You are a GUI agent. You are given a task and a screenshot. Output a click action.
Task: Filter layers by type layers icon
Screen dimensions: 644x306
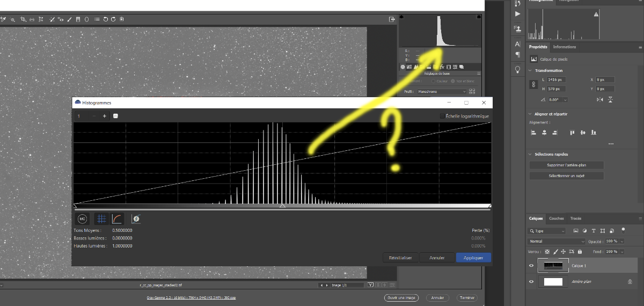pyautogui.click(x=594, y=231)
